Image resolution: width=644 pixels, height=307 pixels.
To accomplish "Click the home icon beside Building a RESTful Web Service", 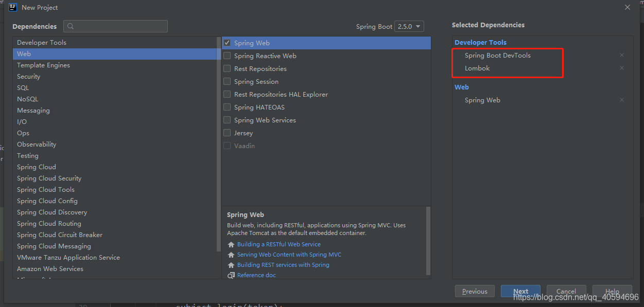I will pyautogui.click(x=231, y=244).
